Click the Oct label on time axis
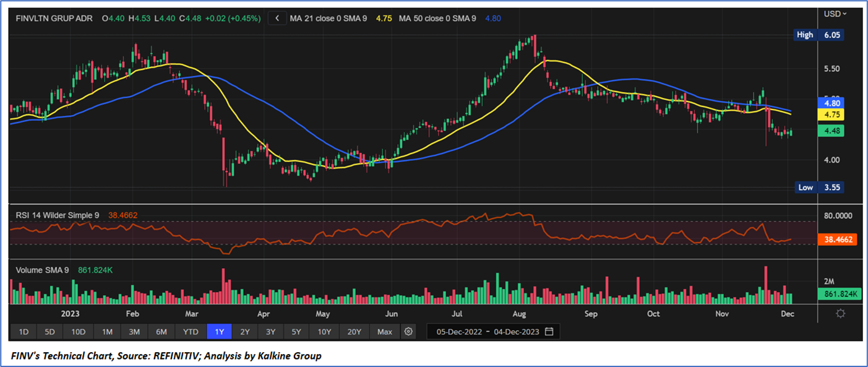Image resolution: width=868 pixels, height=367 pixels. pos(653,314)
